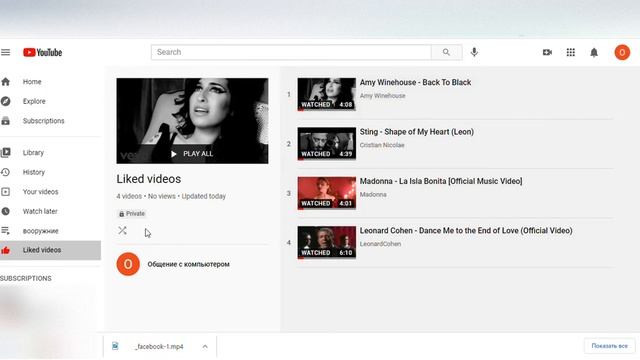The image size is (640, 360).
Task: Open the Create video camera icon
Action: pos(547,52)
